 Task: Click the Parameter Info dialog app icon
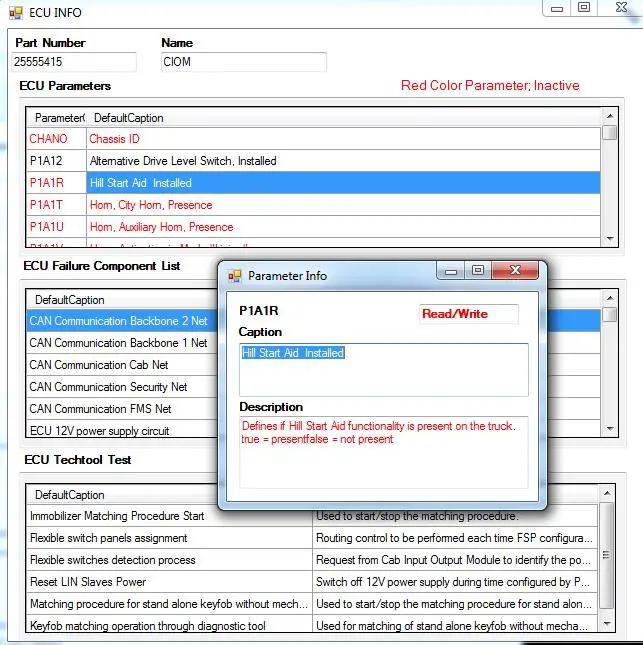pyautogui.click(x=235, y=276)
